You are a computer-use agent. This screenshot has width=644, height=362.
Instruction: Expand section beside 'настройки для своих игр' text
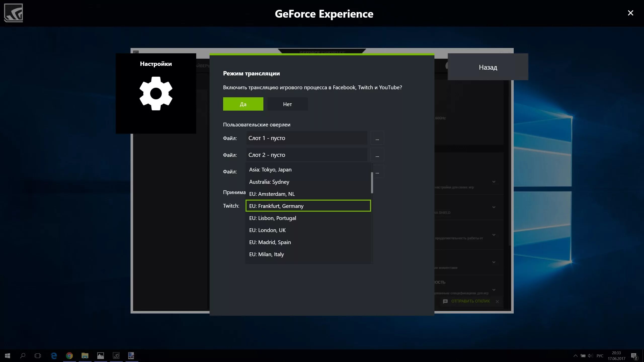click(494, 182)
